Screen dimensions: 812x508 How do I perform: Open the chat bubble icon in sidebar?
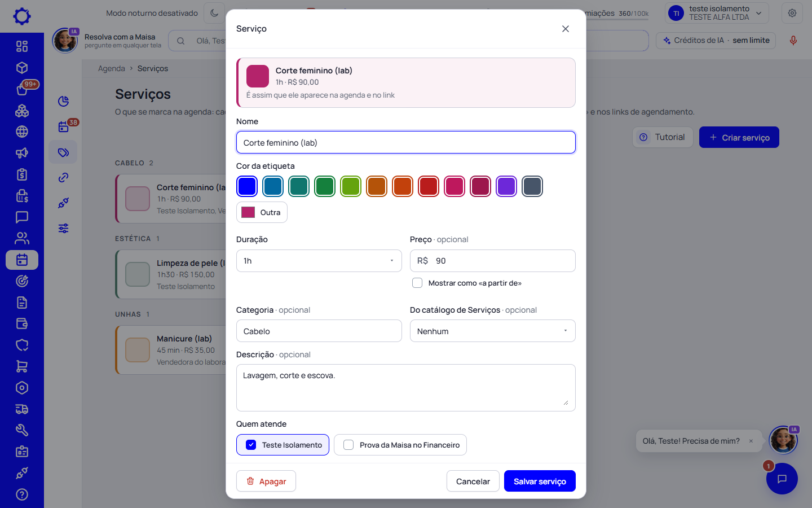pos(22,217)
